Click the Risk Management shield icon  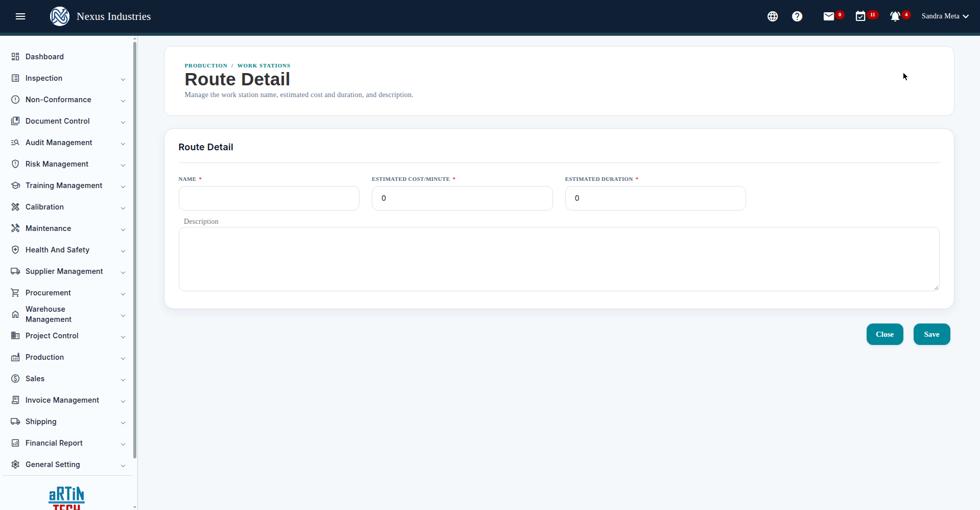click(x=15, y=164)
